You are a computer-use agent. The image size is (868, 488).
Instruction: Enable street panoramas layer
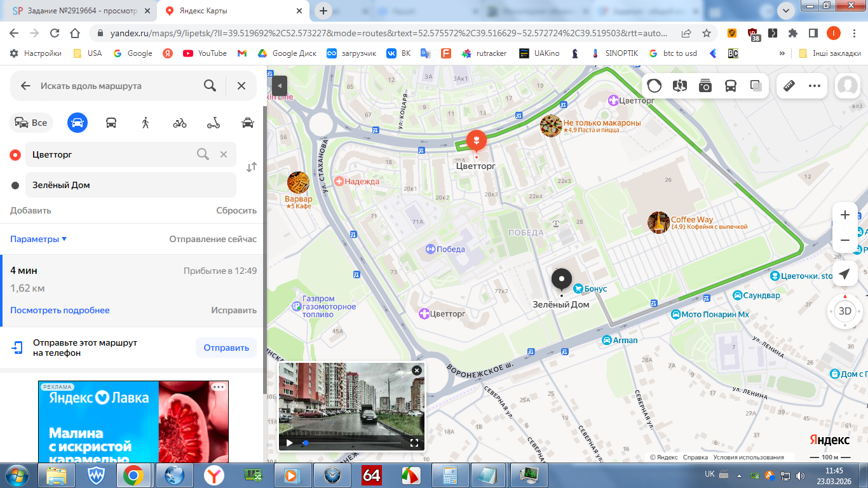(x=680, y=86)
